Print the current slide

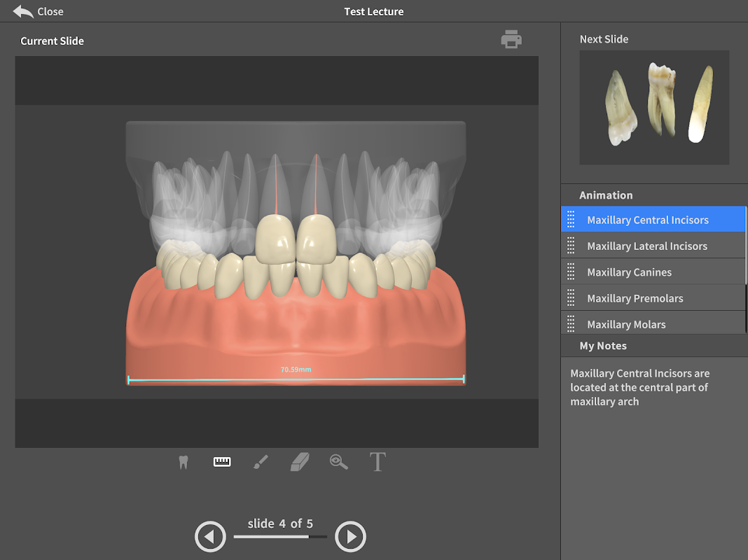(511, 40)
